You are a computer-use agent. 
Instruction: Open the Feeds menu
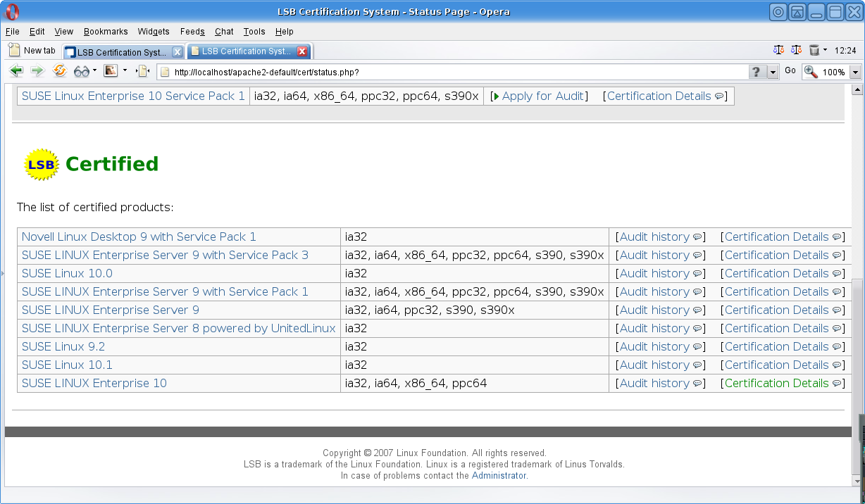click(x=192, y=32)
